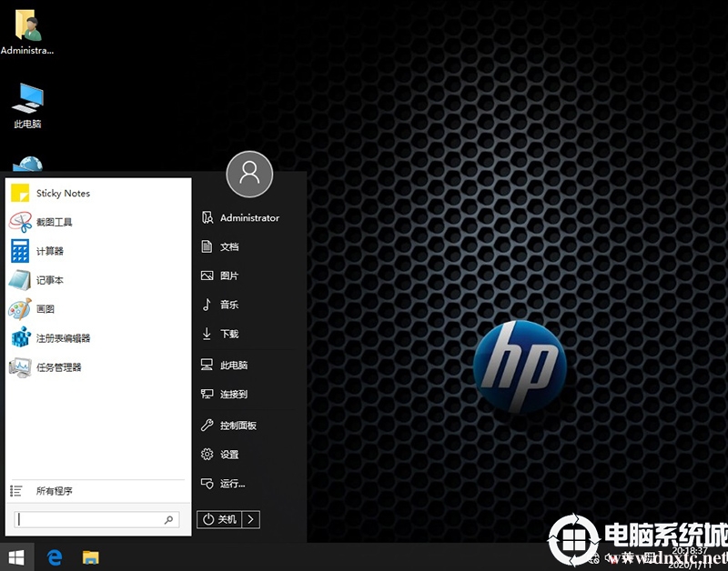Click the Connect To icon

coord(207,394)
